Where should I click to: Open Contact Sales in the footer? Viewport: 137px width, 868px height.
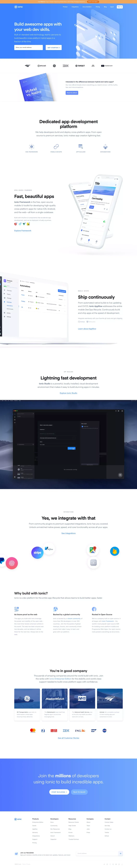click(x=109, y=822)
